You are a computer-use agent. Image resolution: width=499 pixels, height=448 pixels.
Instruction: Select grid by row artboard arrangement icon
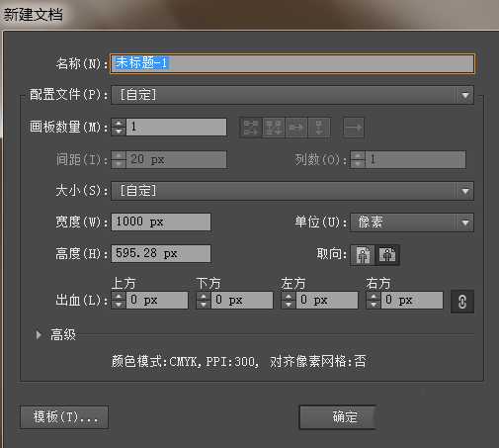[x=251, y=128]
